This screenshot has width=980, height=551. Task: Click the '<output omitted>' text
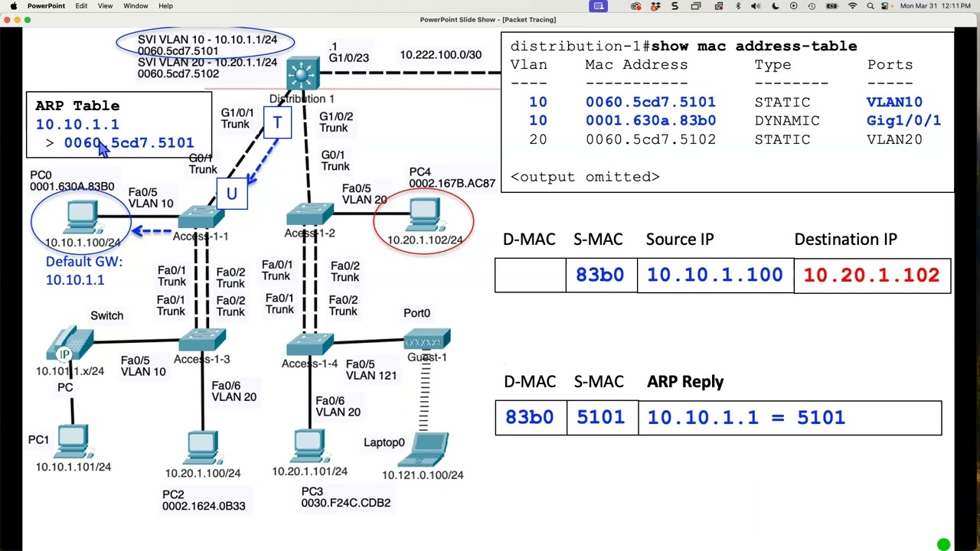coord(585,177)
